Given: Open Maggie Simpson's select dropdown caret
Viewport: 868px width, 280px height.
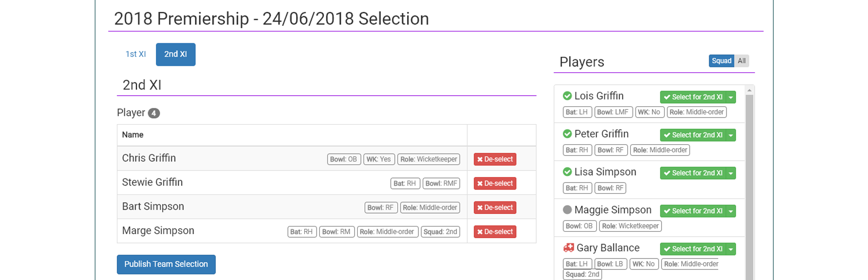Looking at the screenshot, I should pyautogui.click(x=731, y=211).
